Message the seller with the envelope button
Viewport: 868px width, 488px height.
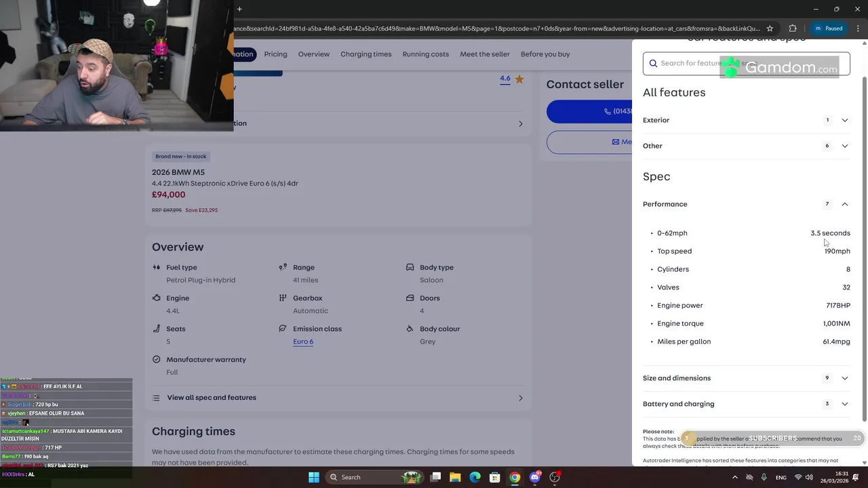pos(589,142)
